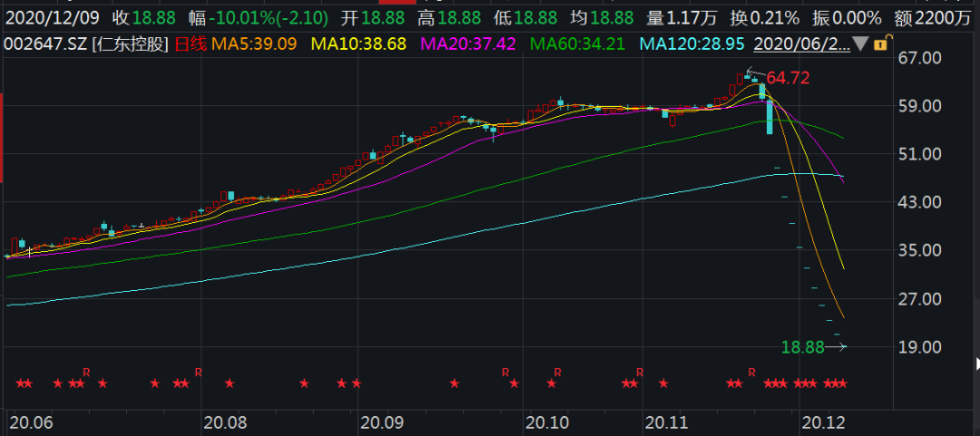Click the MA10:38.68 indicator label
The image size is (980, 436).
coord(358,44)
